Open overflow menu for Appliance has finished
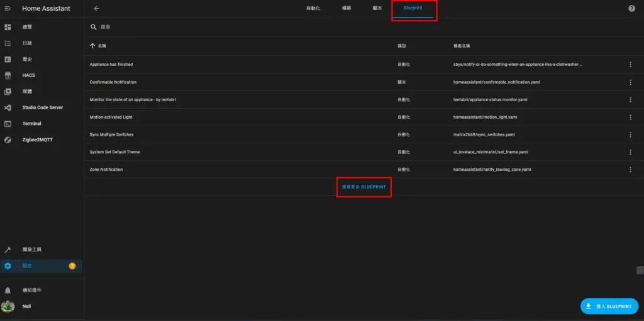The image size is (644, 321). (630, 64)
